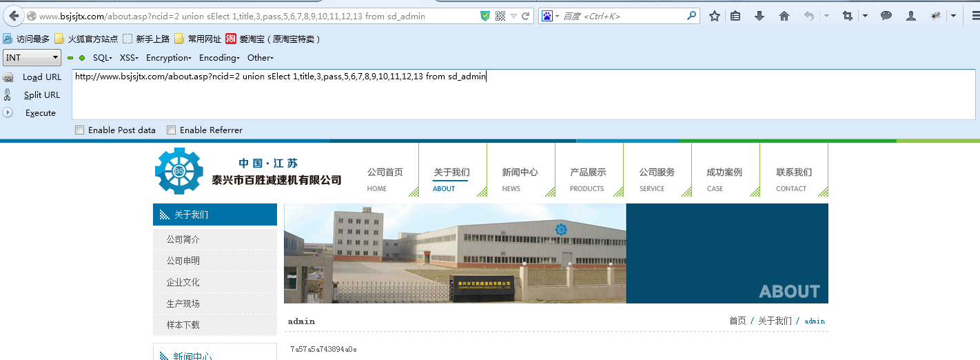Click the Execute button label

[x=41, y=113]
